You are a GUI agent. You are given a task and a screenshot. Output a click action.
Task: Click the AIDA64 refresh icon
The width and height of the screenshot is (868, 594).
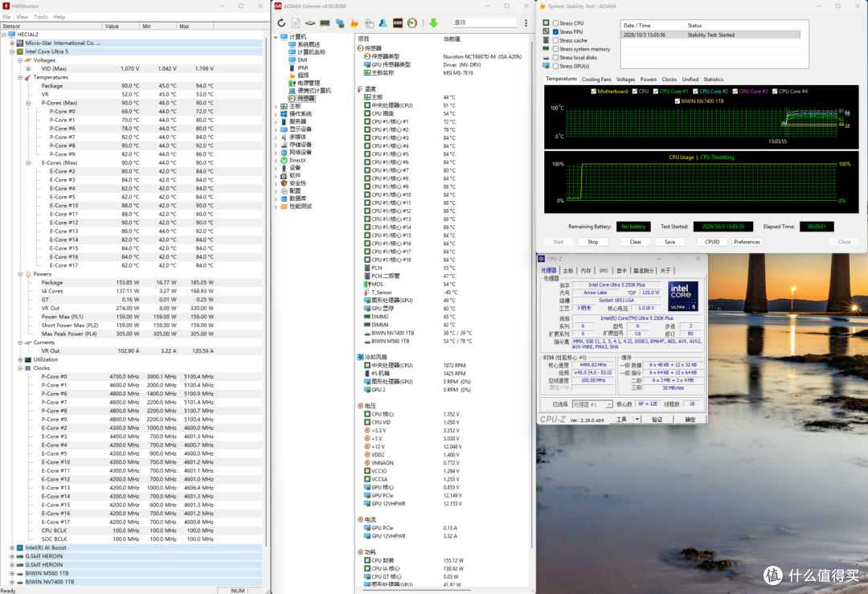tap(281, 23)
